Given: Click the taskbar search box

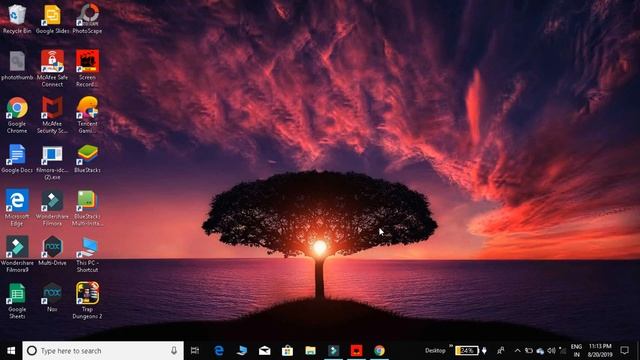Looking at the screenshot, I should (103, 351).
